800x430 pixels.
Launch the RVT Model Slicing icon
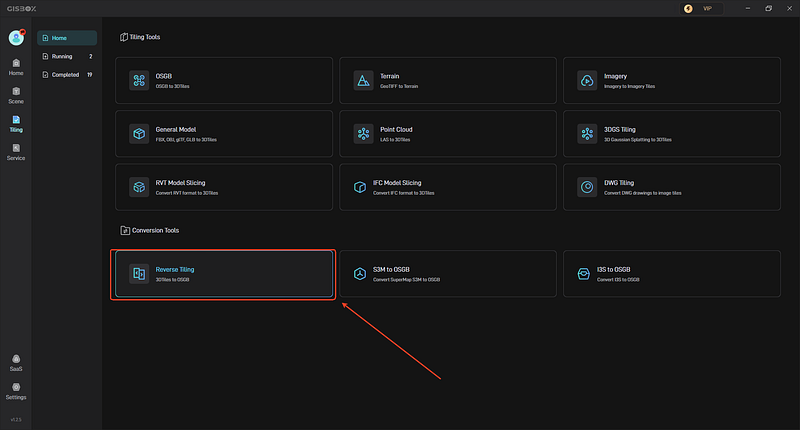pyautogui.click(x=139, y=187)
